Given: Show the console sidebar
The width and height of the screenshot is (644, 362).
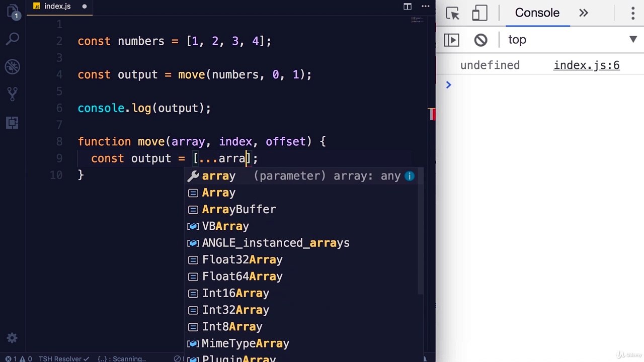Looking at the screenshot, I should (451, 40).
